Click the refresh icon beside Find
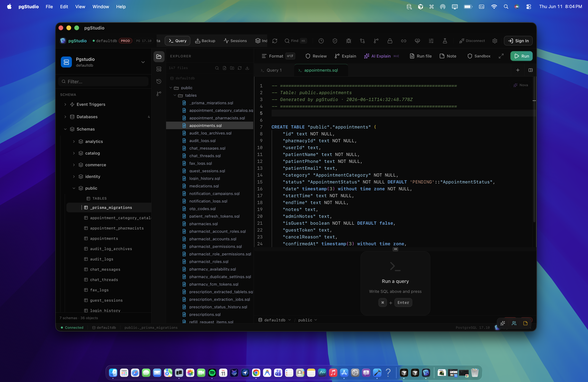This screenshot has width=588, height=382. 275,41
